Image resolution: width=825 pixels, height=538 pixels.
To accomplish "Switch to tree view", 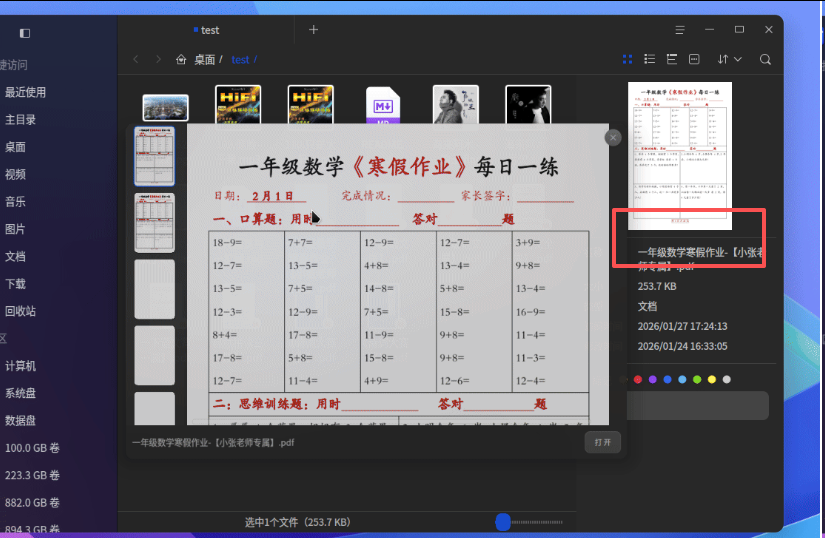I will pos(672,59).
